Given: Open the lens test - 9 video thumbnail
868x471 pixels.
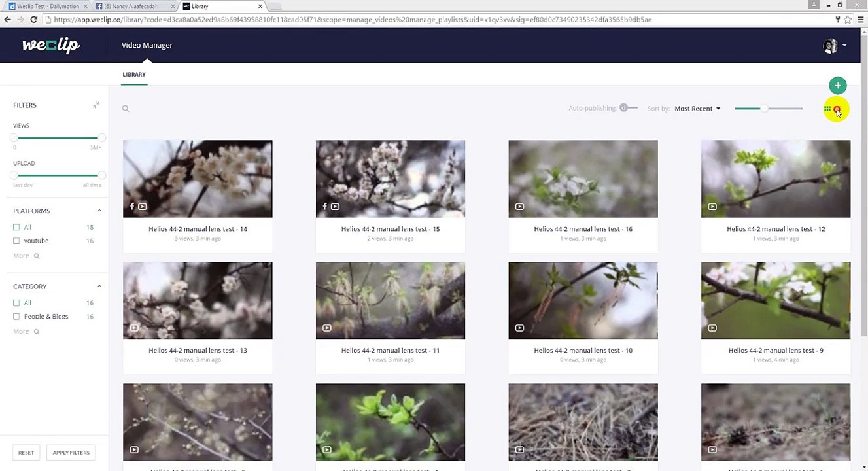Looking at the screenshot, I should point(776,301).
